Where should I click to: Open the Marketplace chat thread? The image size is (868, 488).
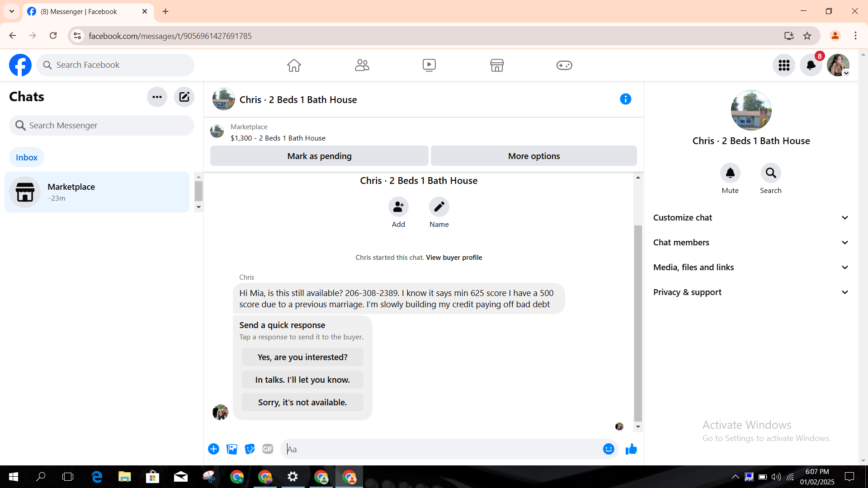coord(97,192)
